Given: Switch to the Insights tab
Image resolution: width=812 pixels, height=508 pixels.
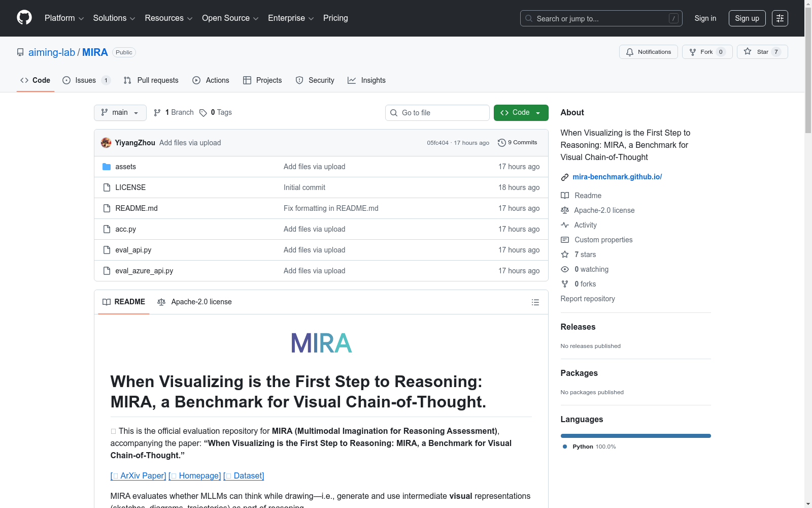Looking at the screenshot, I should [366, 80].
